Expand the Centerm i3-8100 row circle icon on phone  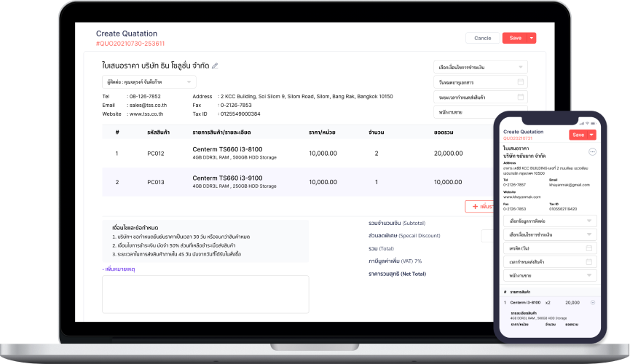(x=592, y=302)
